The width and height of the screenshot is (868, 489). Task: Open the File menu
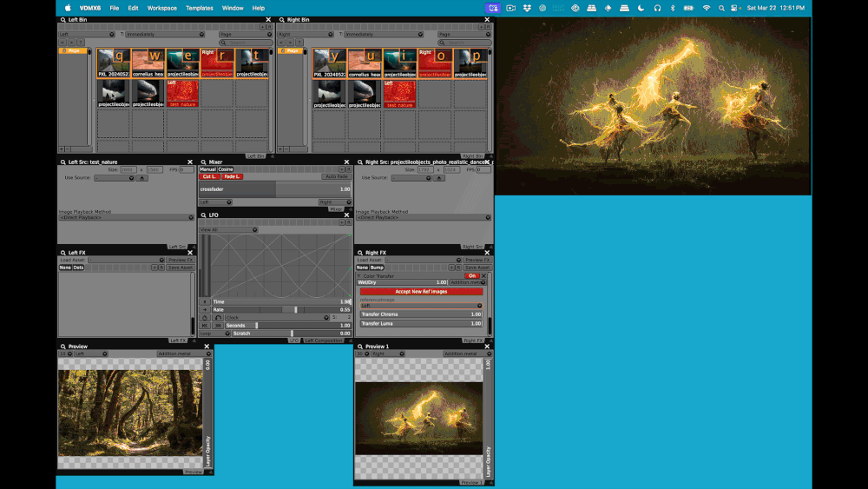[114, 9]
